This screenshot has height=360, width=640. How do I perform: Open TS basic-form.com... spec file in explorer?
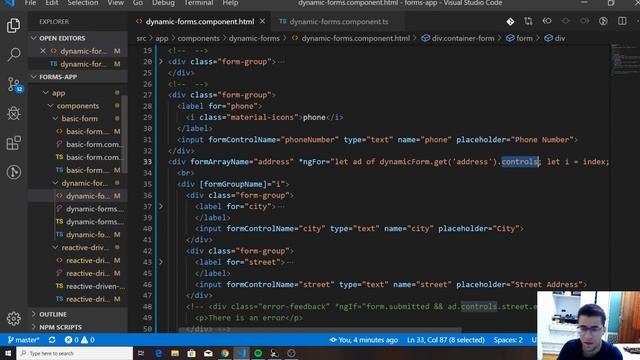(x=93, y=157)
